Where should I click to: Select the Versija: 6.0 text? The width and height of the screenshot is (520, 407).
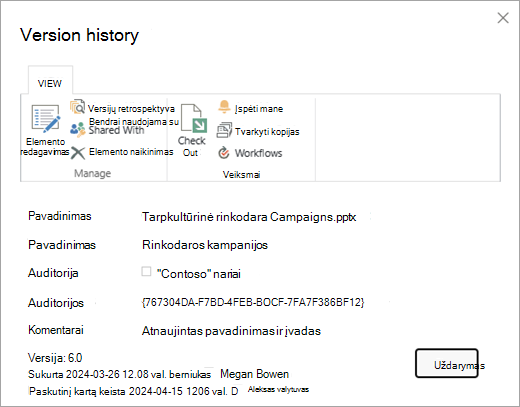point(55,358)
